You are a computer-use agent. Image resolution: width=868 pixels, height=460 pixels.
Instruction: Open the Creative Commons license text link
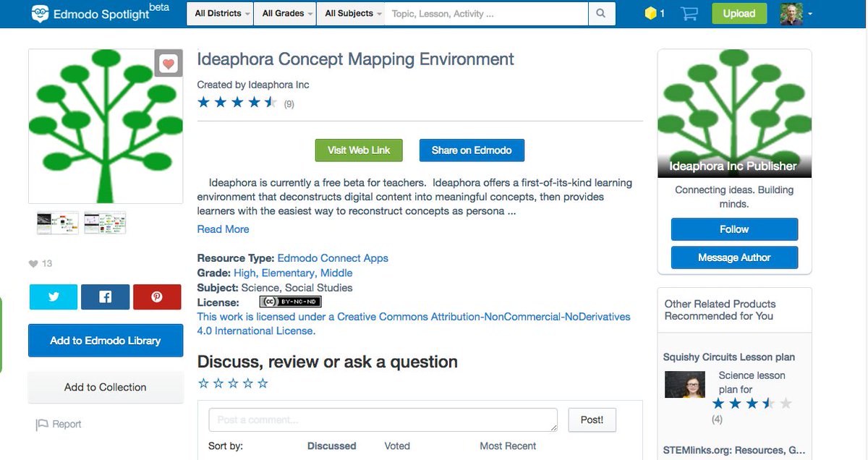[414, 324]
